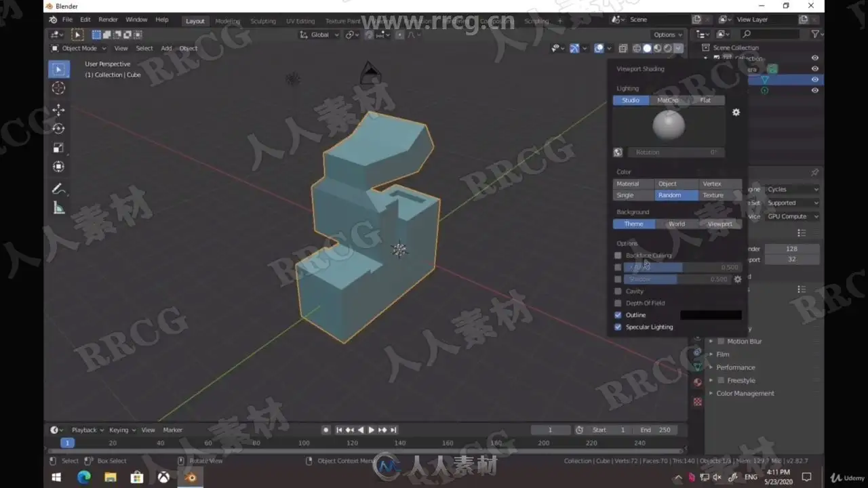This screenshot has height=488, width=868.
Task: Open Object Mode dropdown
Action: (x=79, y=48)
